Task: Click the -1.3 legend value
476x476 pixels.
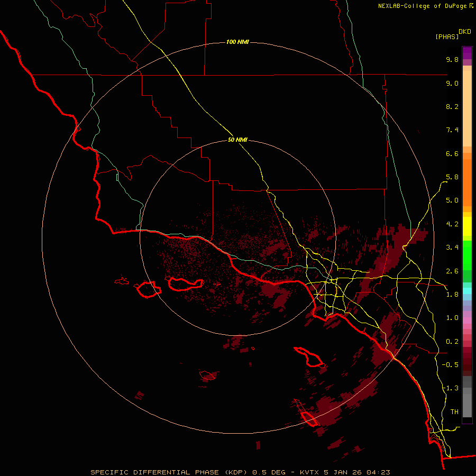Action: [x=450, y=388]
